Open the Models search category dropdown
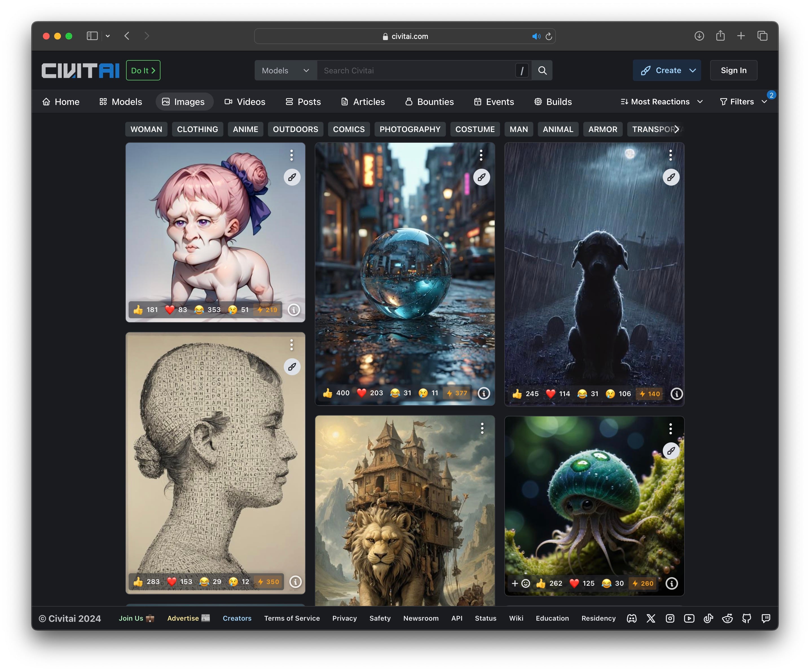This screenshot has width=810, height=672. pyautogui.click(x=285, y=71)
